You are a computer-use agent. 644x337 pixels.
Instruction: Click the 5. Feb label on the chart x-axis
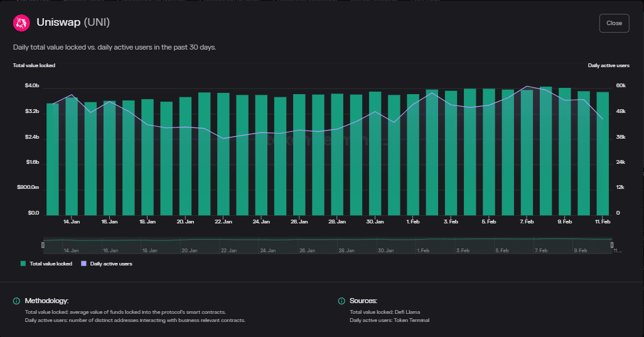489,222
